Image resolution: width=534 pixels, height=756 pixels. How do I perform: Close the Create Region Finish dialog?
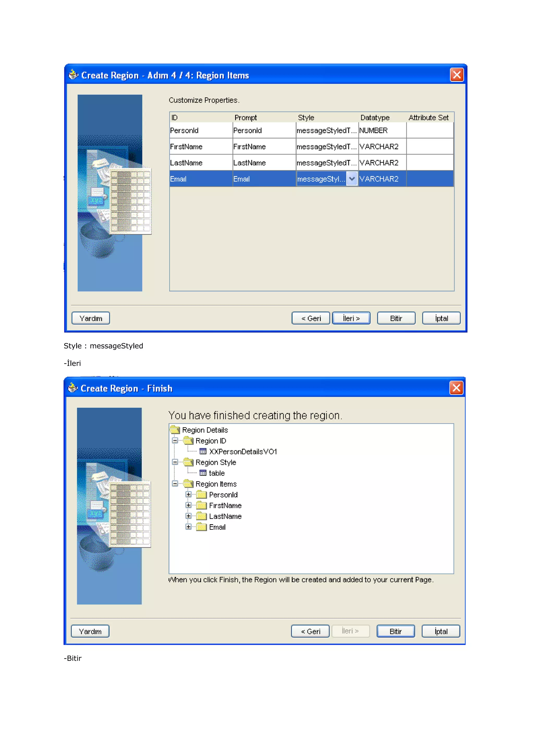pos(456,388)
